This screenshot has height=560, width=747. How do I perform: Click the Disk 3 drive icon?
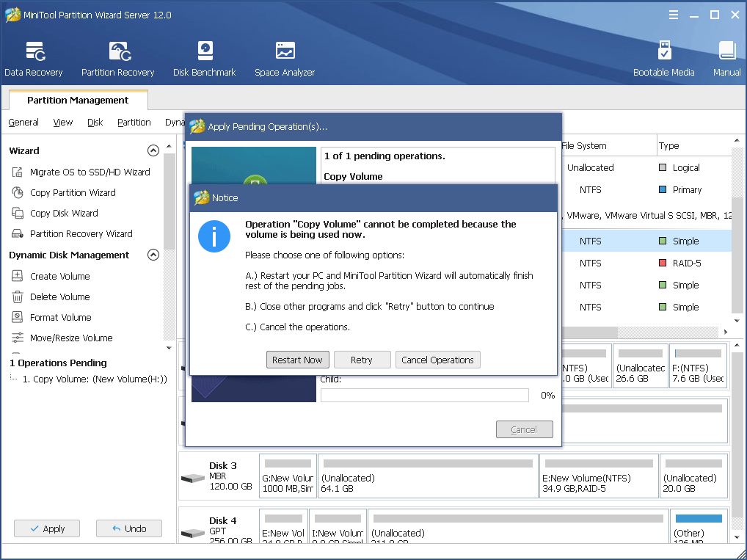[193, 478]
